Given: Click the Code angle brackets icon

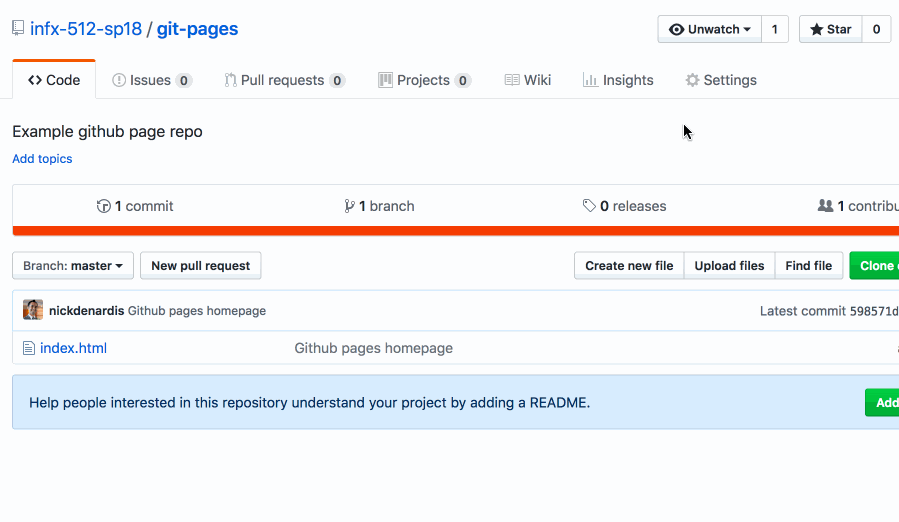Looking at the screenshot, I should [x=35, y=80].
